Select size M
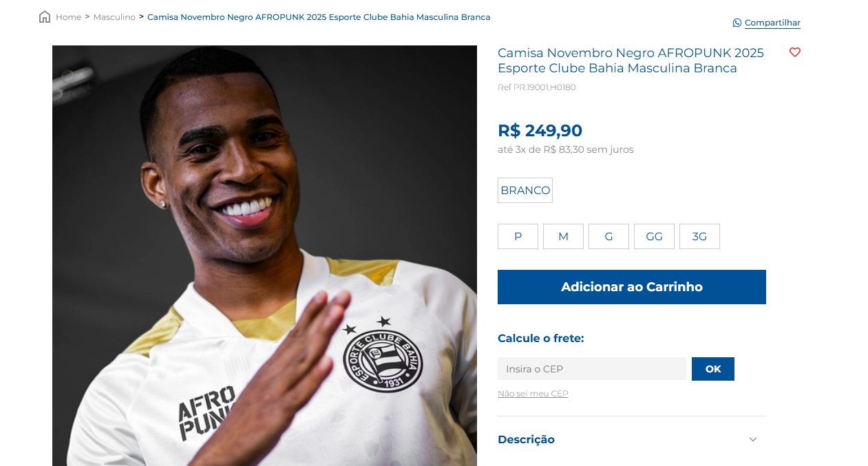Viewport: 868px width, 466px height. pyautogui.click(x=563, y=236)
